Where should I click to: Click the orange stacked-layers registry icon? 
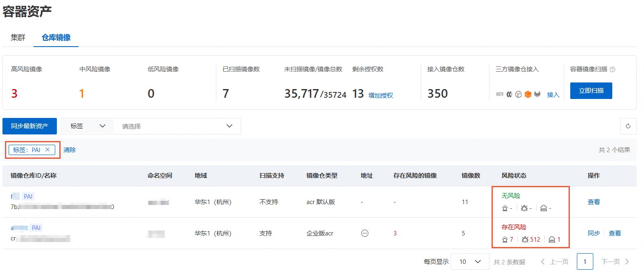pyautogui.click(x=528, y=94)
